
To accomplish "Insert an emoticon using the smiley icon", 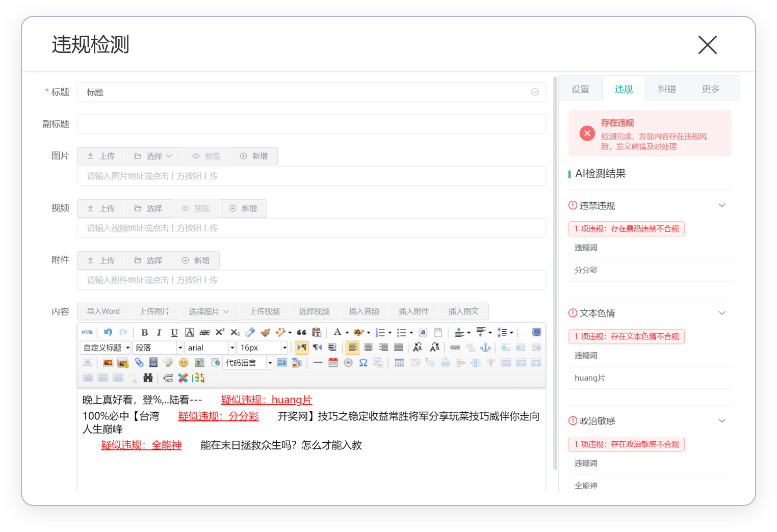I will click(184, 363).
